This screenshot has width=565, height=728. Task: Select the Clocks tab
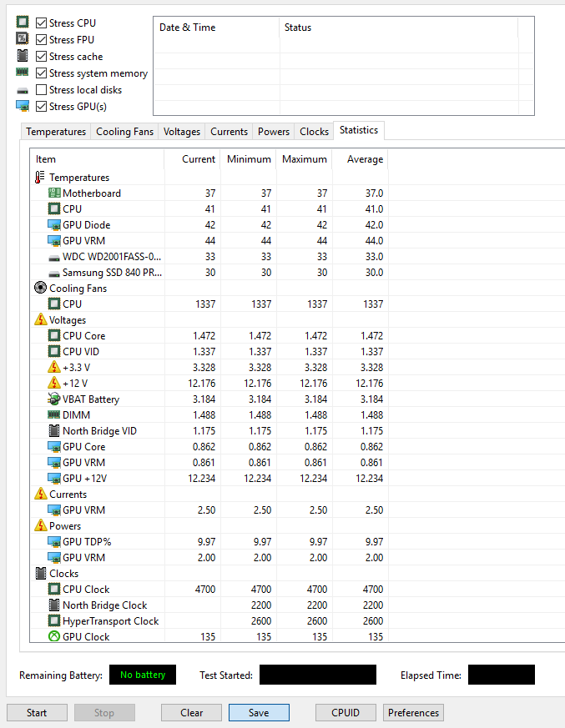[314, 132]
